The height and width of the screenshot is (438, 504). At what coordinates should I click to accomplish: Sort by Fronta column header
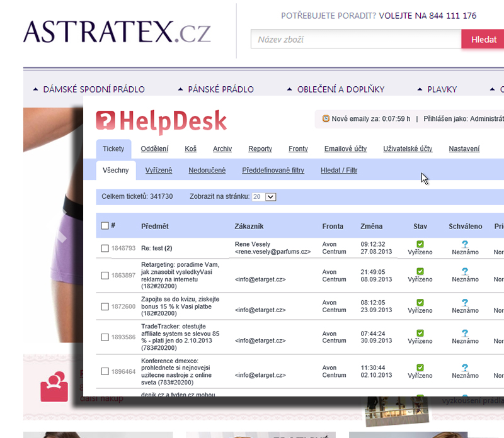click(333, 227)
